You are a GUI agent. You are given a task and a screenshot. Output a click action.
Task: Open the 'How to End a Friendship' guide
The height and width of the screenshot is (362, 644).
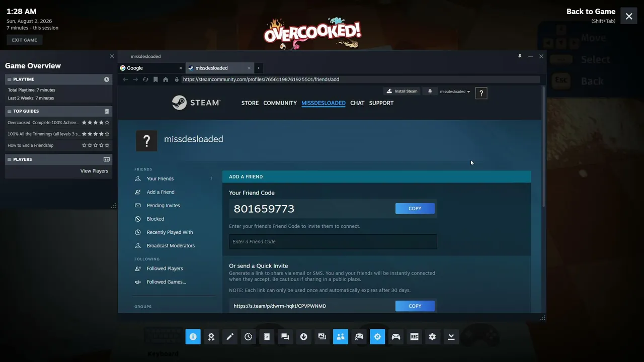point(31,145)
